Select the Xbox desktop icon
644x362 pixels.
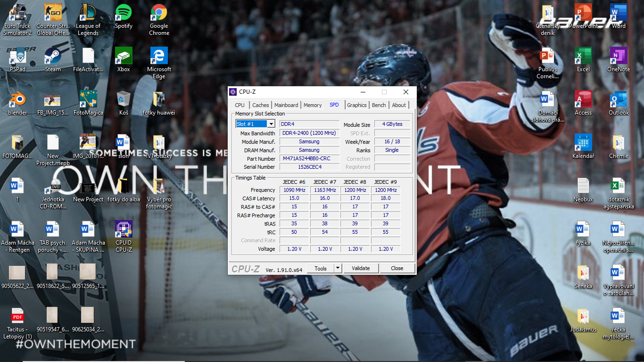click(x=124, y=56)
